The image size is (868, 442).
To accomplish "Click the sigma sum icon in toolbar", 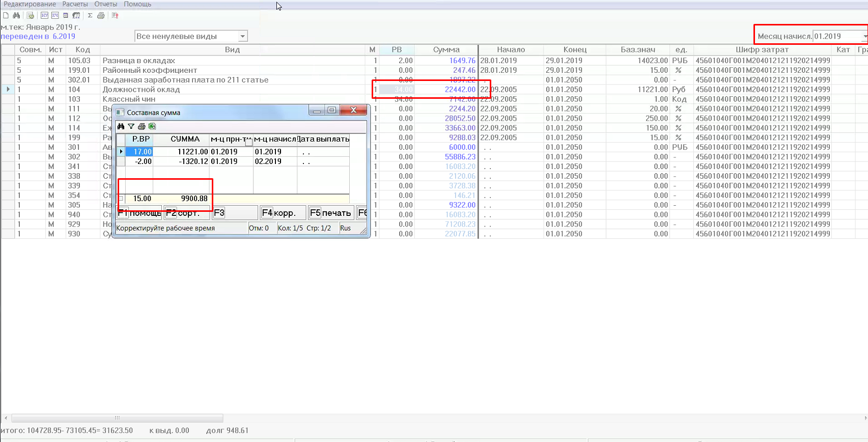I will pyautogui.click(x=90, y=15).
